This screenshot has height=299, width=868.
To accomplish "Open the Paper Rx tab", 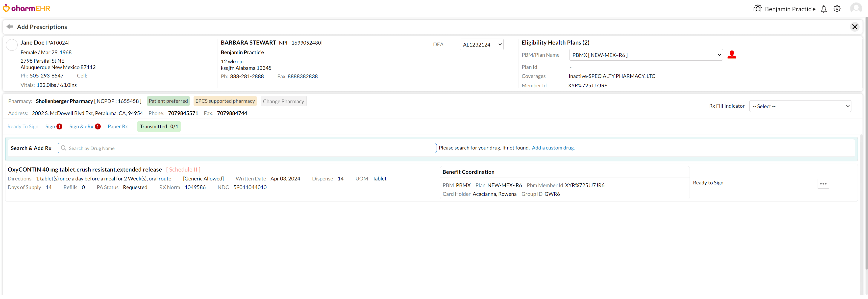I will coord(118,126).
